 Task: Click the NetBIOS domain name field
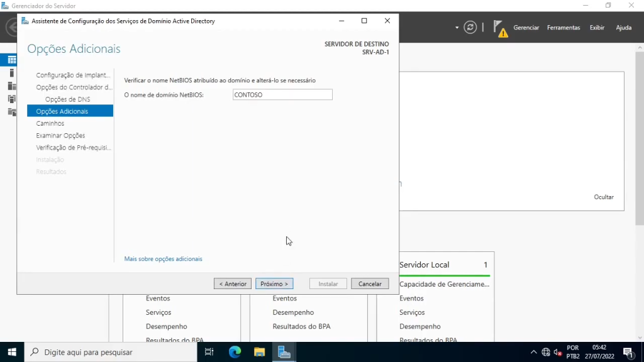pos(282,95)
